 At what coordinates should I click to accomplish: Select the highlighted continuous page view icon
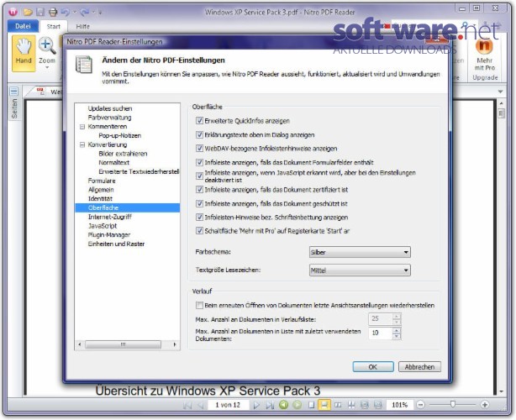[x=324, y=405]
